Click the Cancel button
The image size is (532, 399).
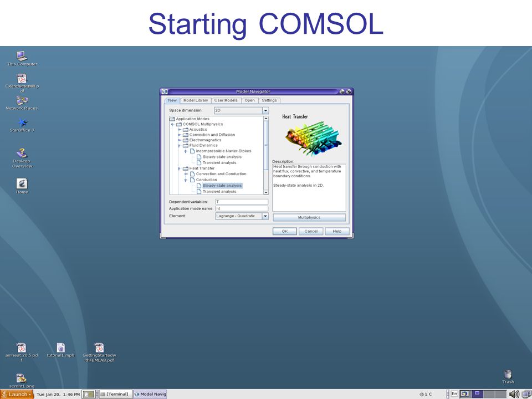point(311,232)
